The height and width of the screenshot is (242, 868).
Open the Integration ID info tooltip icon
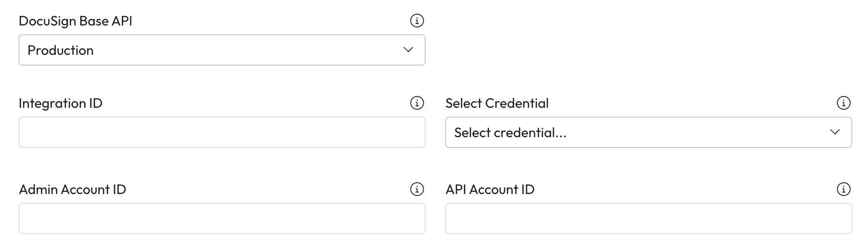pyautogui.click(x=417, y=103)
